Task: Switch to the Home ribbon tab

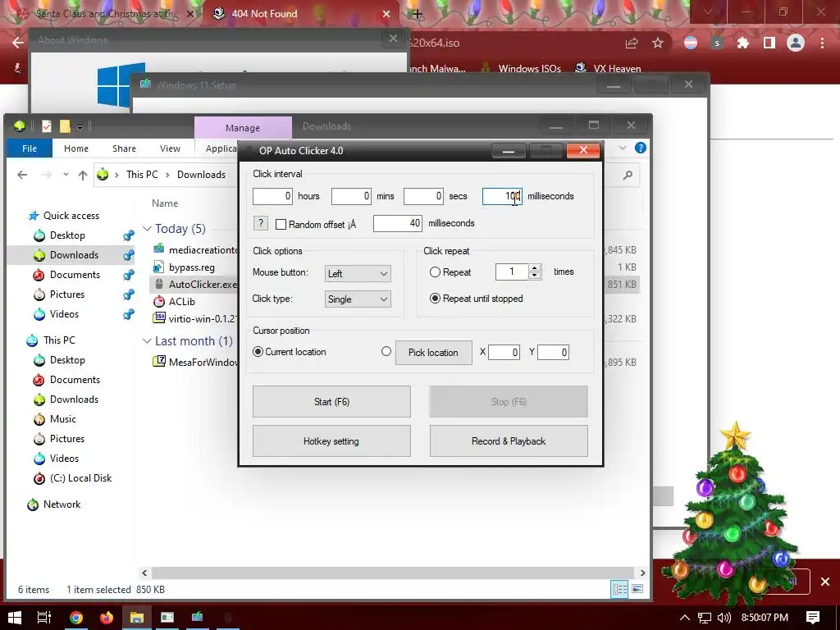Action: (76, 148)
